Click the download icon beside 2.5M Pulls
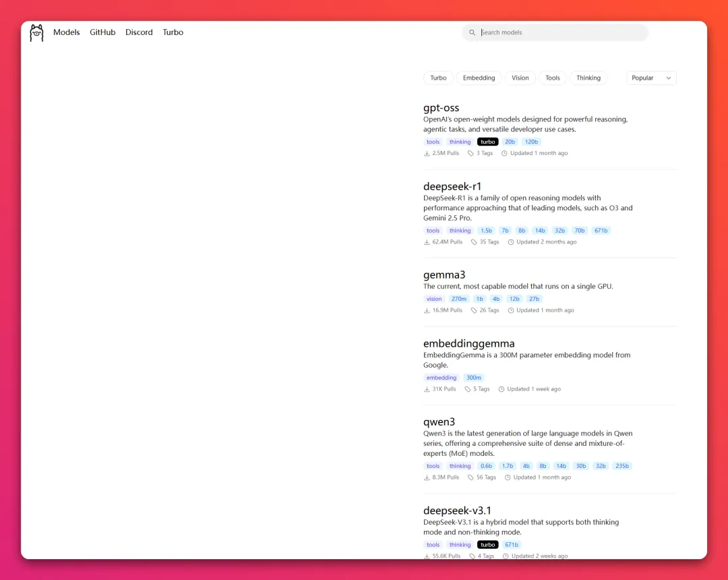 (427, 153)
